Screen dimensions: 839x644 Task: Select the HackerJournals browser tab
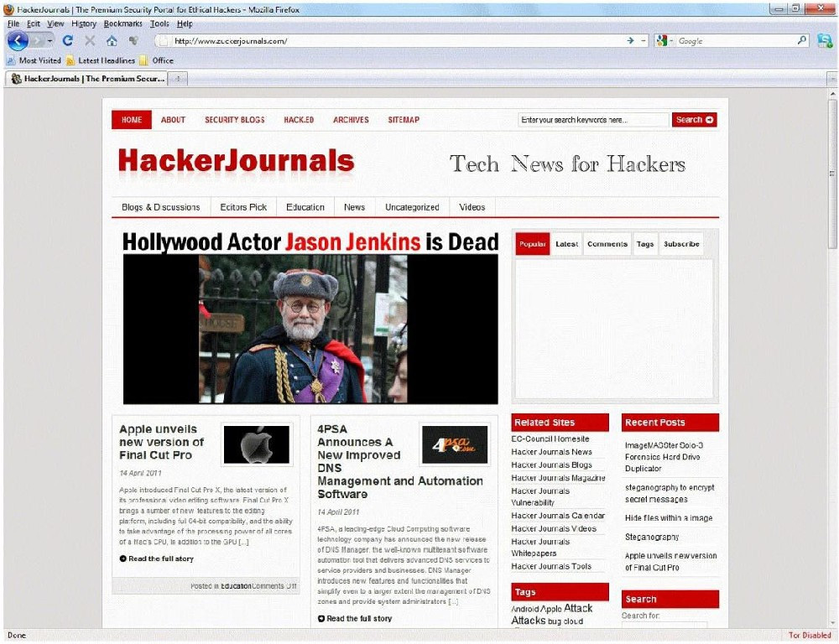pos(88,79)
